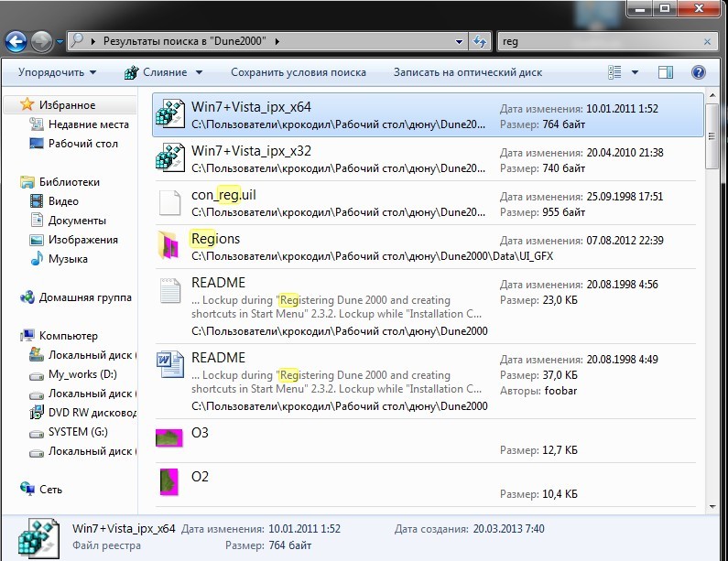This screenshot has width=728, height=561.
Task: Click Дата создания value in details pane
Action: point(508,529)
